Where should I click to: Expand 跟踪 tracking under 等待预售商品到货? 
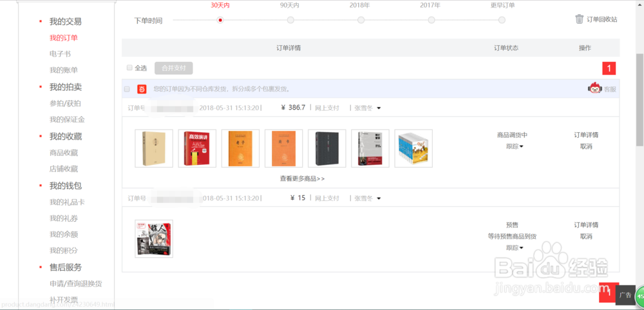(515, 248)
